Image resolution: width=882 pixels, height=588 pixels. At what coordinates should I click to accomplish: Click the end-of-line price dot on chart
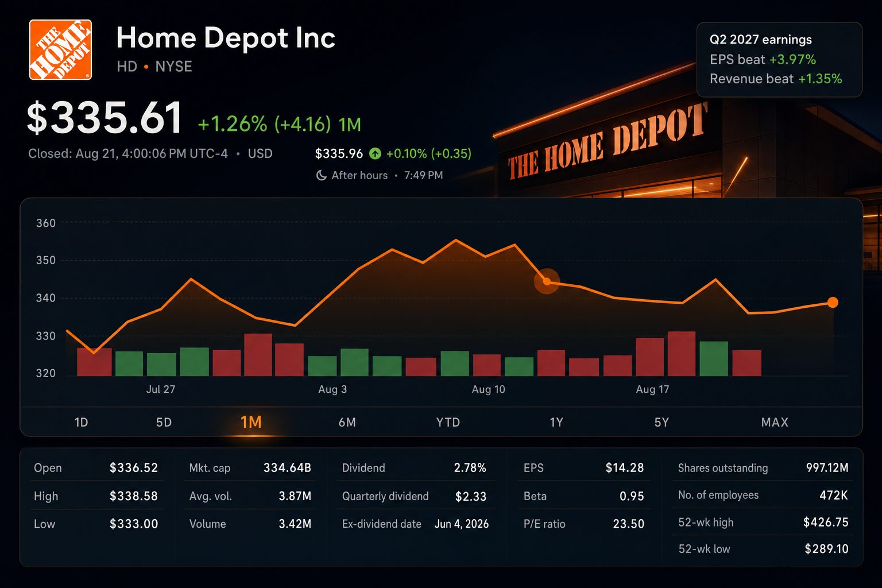click(x=833, y=302)
